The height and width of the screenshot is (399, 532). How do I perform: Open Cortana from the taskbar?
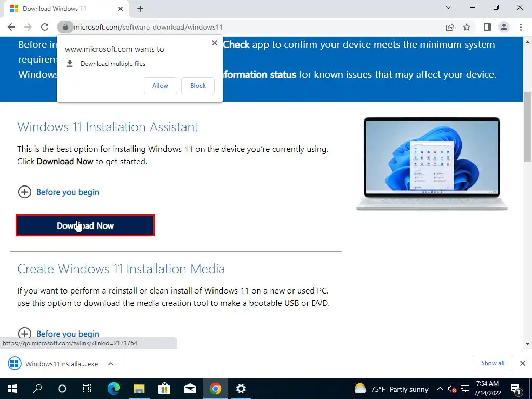click(x=62, y=389)
